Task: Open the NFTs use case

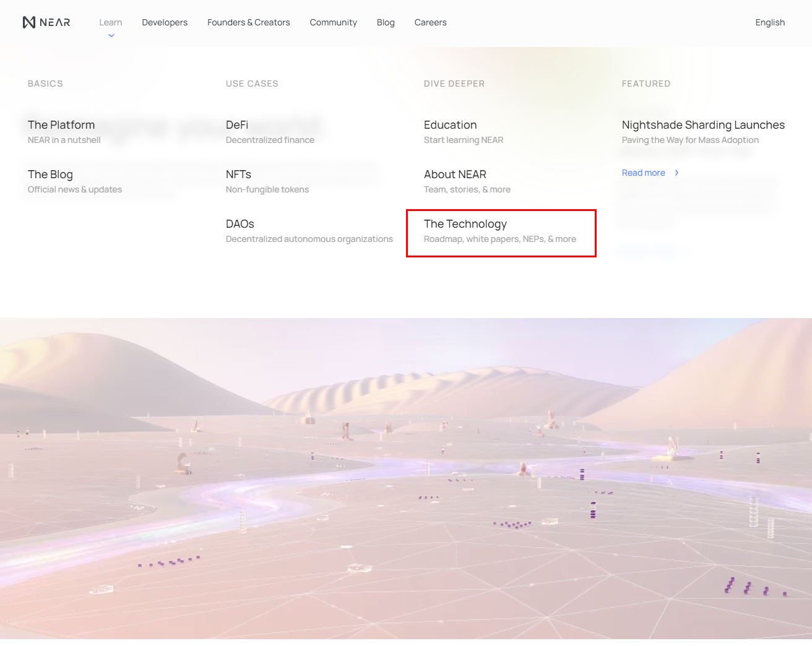Action: click(x=238, y=174)
